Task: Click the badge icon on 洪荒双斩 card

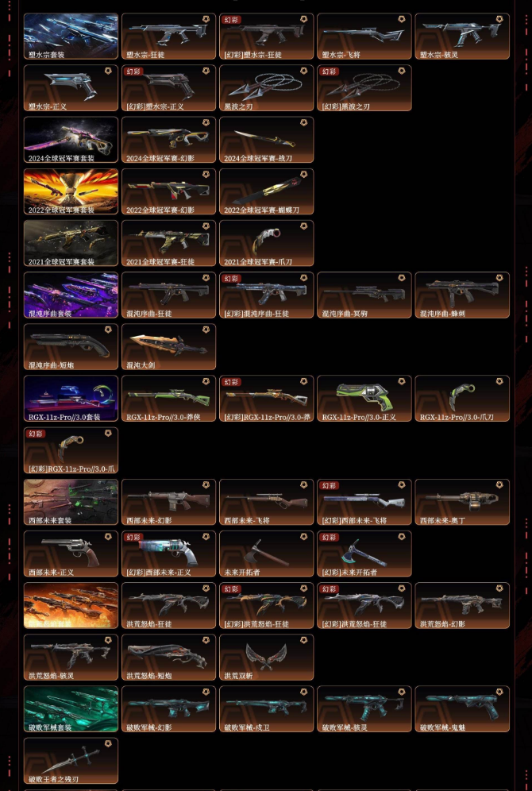Action: coord(303,640)
